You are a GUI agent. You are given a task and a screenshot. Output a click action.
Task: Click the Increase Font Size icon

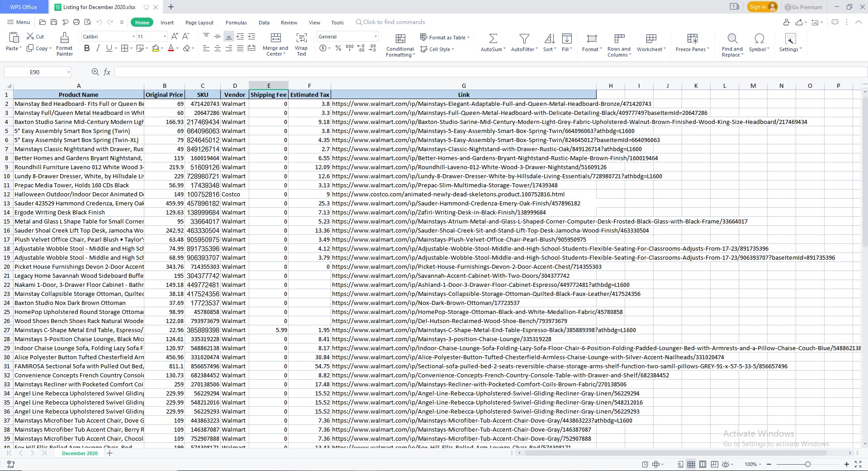pos(175,36)
